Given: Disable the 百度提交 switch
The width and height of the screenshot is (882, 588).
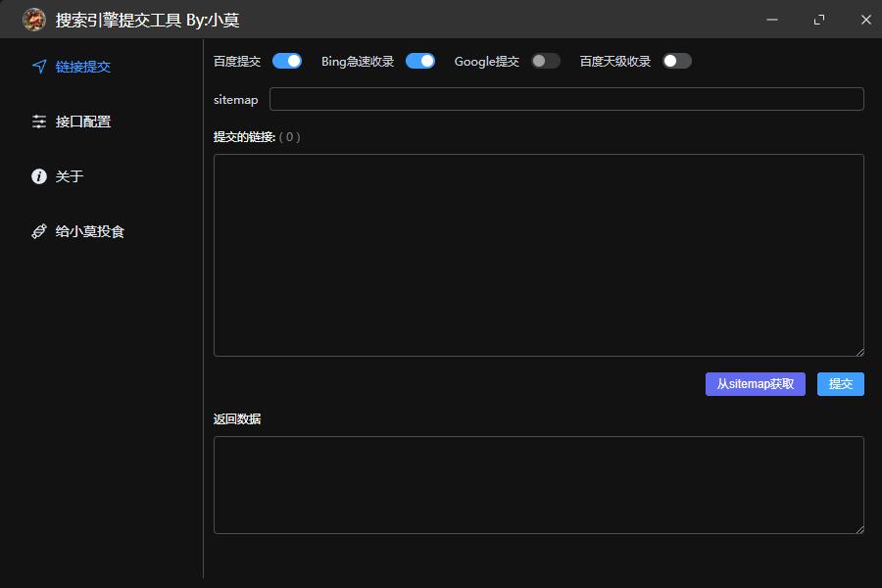Looking at the screenshot, I should [x=287, y=61].
